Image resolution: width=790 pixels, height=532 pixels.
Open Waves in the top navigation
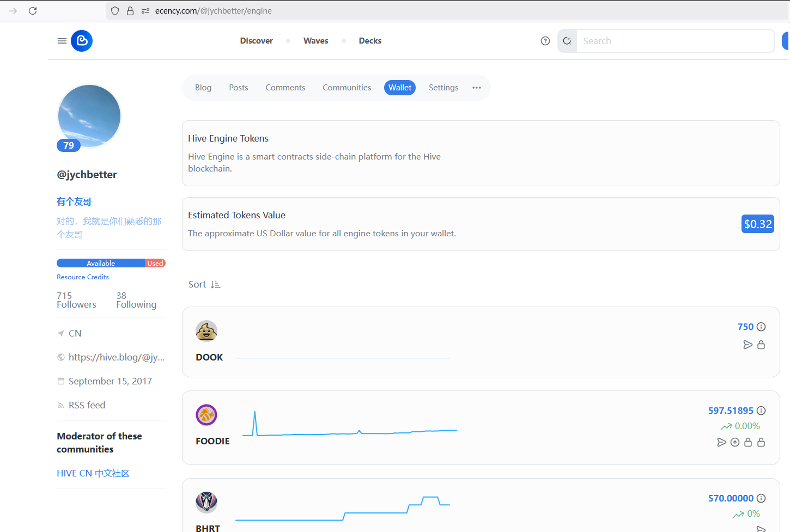pyautogui.click(x=316, y=41)
